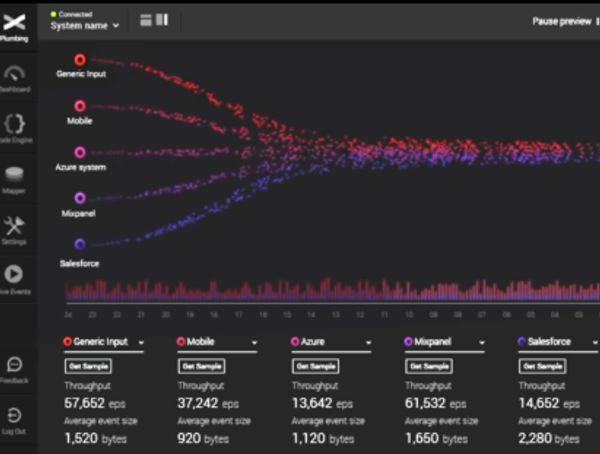The height and width of the screenshot is (454, 600).
Task: Open Settings from the sidebar
Action: (x=15, y=226)
